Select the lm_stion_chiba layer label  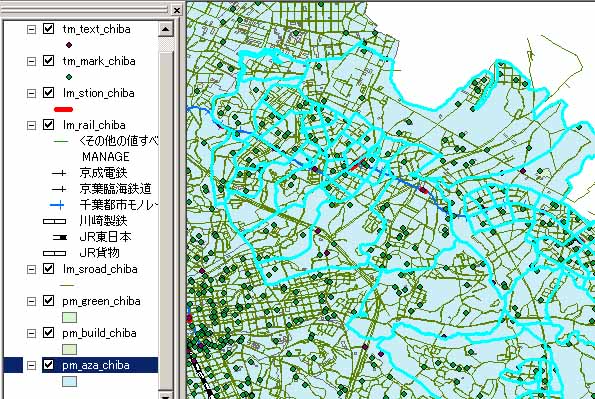(x=99, y=93)
